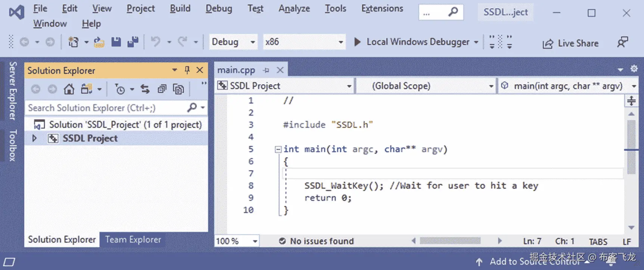The width and height of the screenshot is (644, 270).
Task: Click the Search Solution Explorer field
Action: (x=106, y=108)
